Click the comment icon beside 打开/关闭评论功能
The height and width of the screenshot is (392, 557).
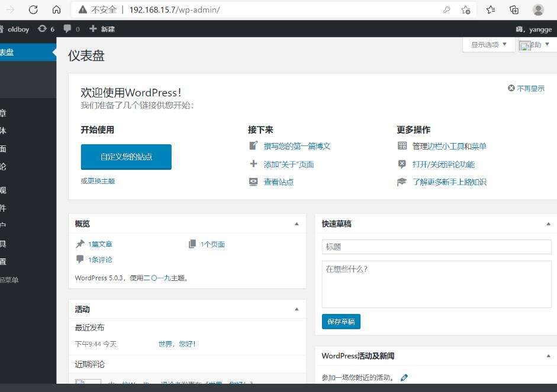[402, 164]
